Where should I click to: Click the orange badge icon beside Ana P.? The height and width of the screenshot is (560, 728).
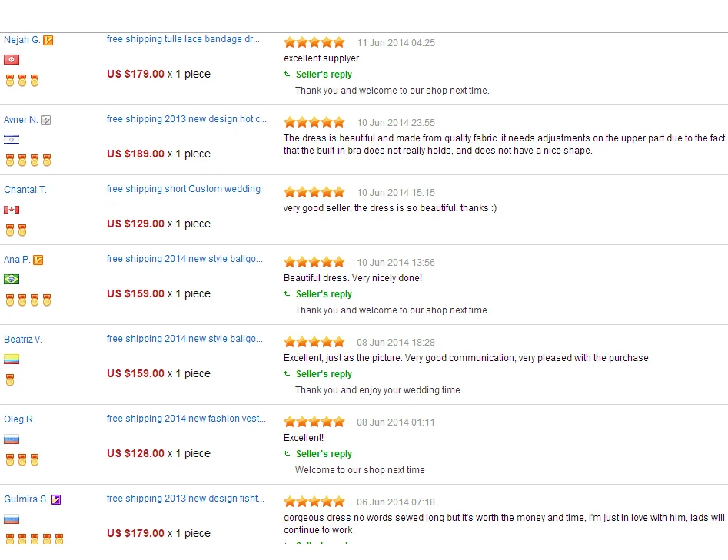38,260
